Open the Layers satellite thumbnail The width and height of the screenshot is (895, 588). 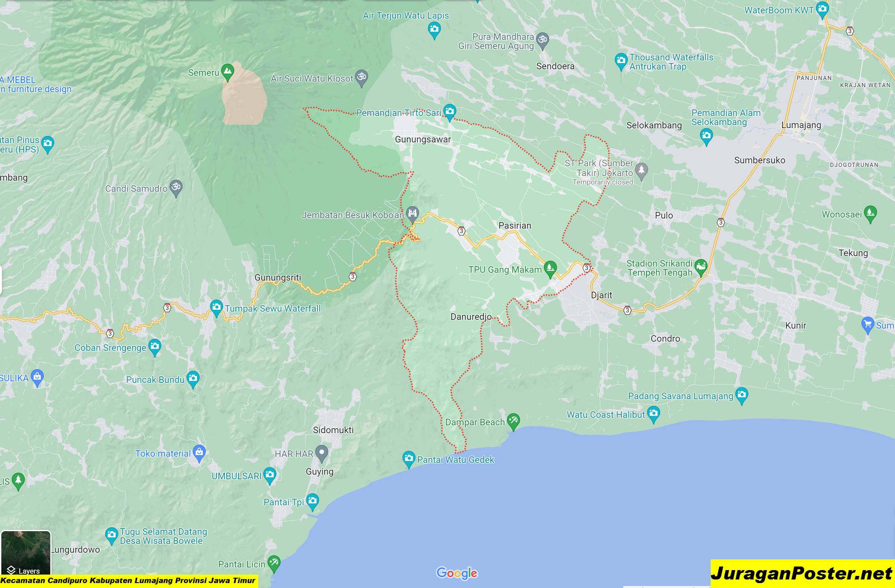coord(26,554)
